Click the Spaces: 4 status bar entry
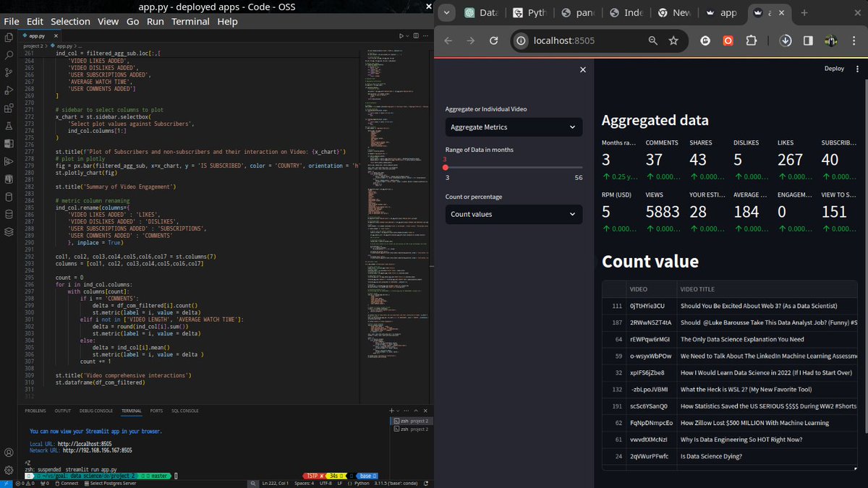The width and height of the screenshot is (868, 488). tap(305, 483)
